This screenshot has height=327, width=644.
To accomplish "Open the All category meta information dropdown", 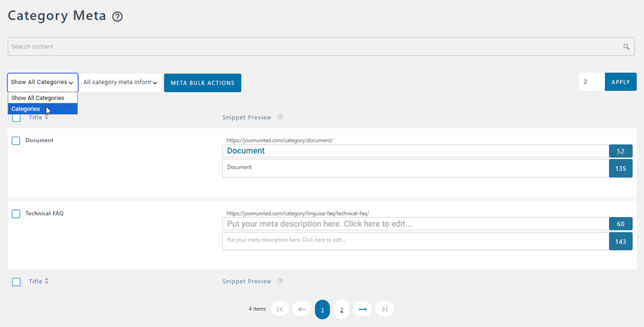I will tap(120, 83).
